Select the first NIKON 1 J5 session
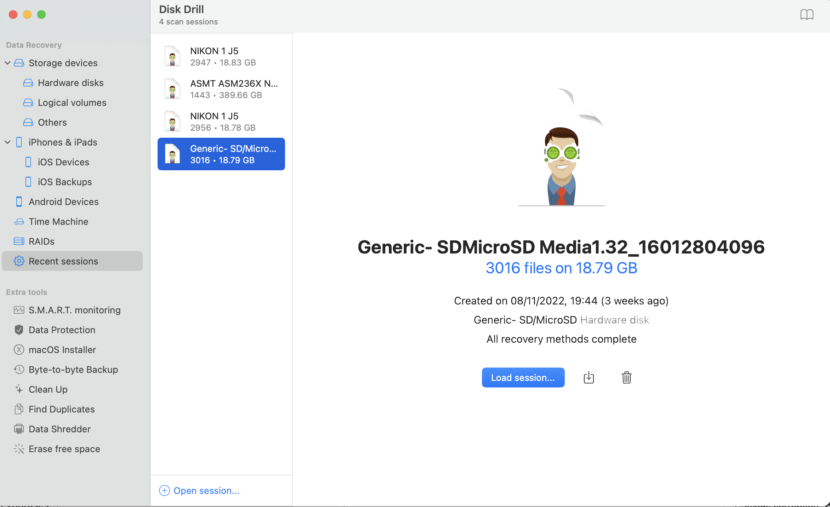 click(221, 56)
